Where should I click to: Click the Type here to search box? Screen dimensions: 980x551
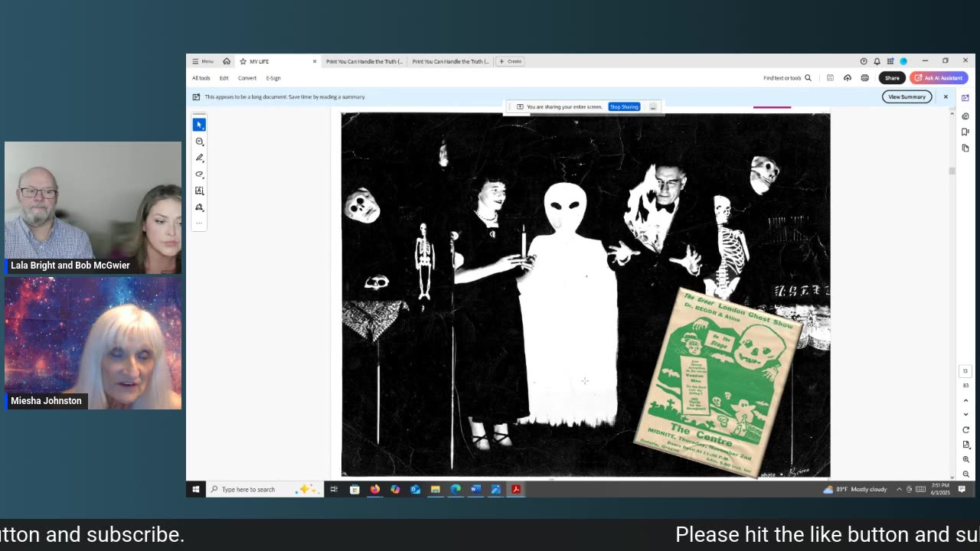pyautogui.click(x=264, y=489)
